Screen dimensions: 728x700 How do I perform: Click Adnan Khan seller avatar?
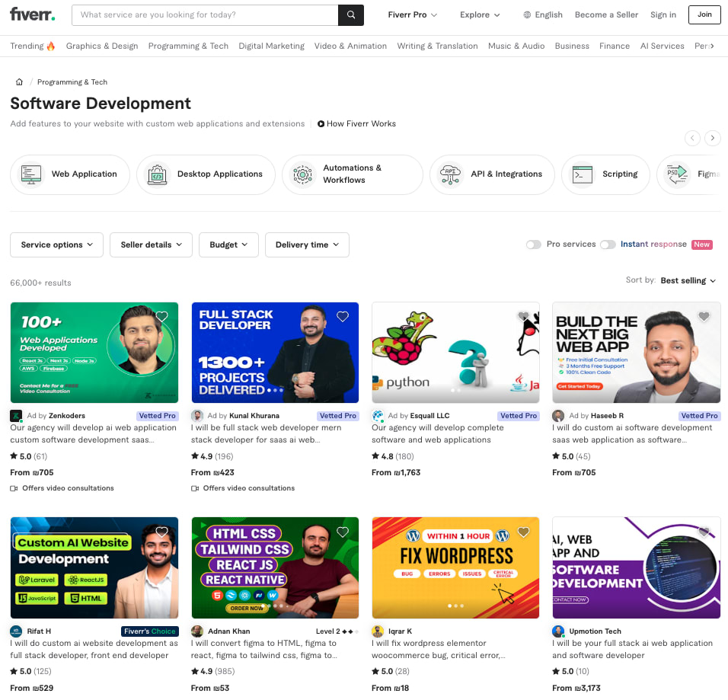coord(197,631)
